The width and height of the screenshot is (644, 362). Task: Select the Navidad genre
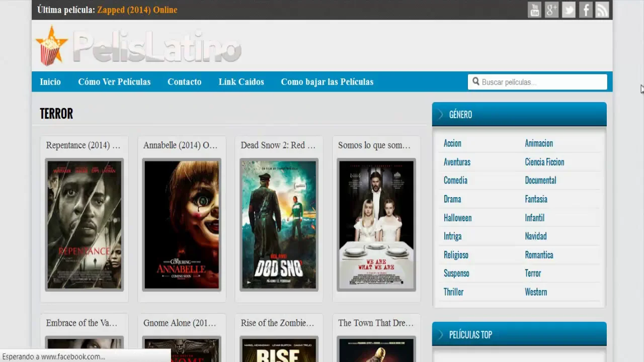coord(535,236)
